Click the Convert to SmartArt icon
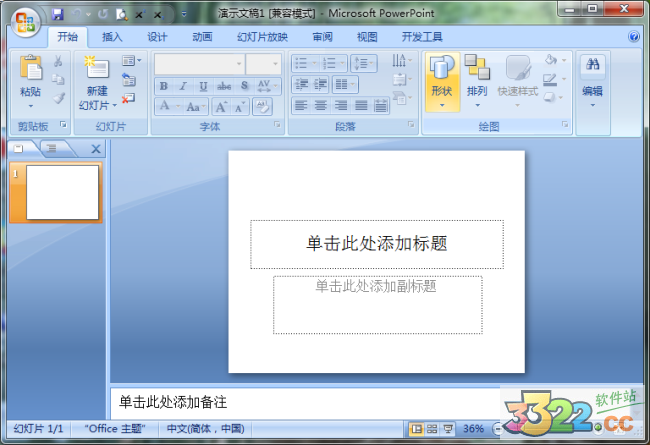650x445 pixels. (x=402, y=98)
